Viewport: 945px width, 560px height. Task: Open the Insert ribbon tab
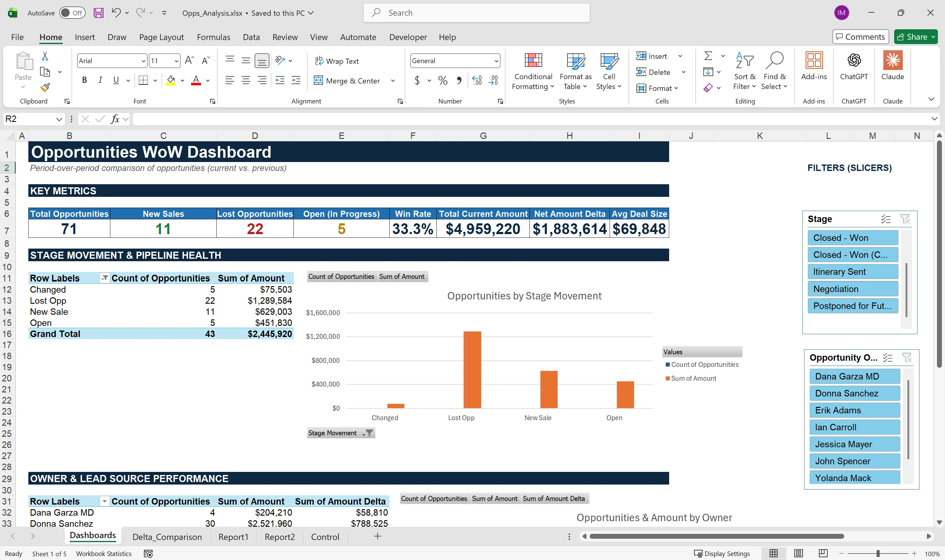(x=84, y=37)
